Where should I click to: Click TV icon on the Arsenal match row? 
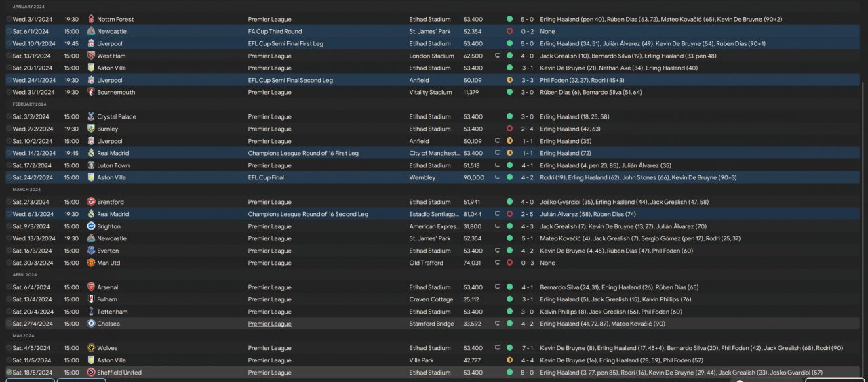point(498,287)
